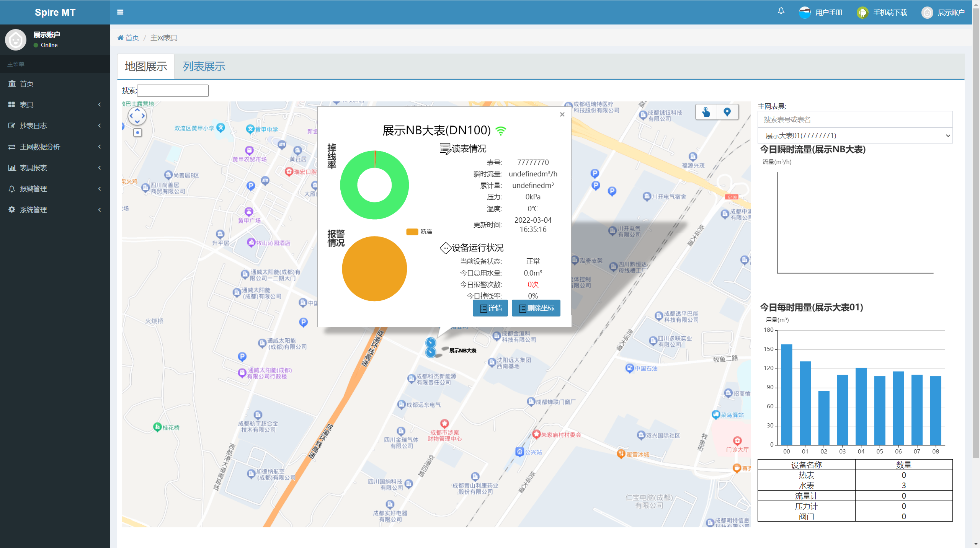This screenshot has height=548, width=980.
Task: Click the 删除坐标 button
Action: [536, 308]
